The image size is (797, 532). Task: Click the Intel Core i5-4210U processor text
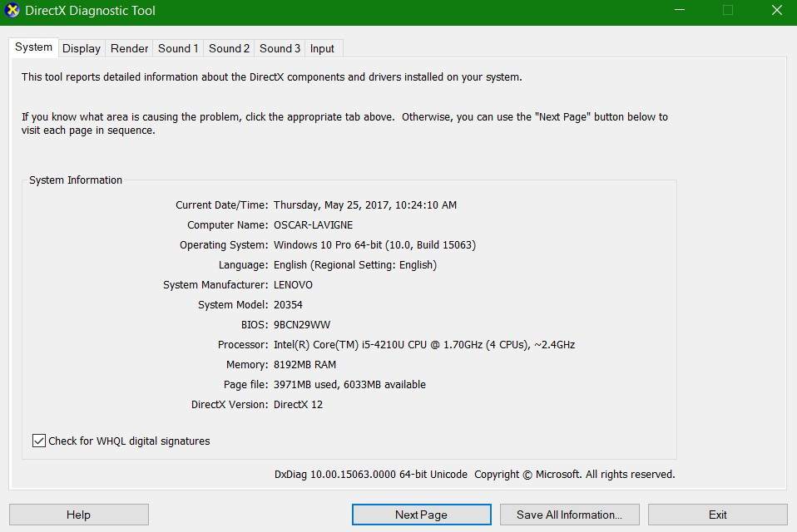[423, 345]
